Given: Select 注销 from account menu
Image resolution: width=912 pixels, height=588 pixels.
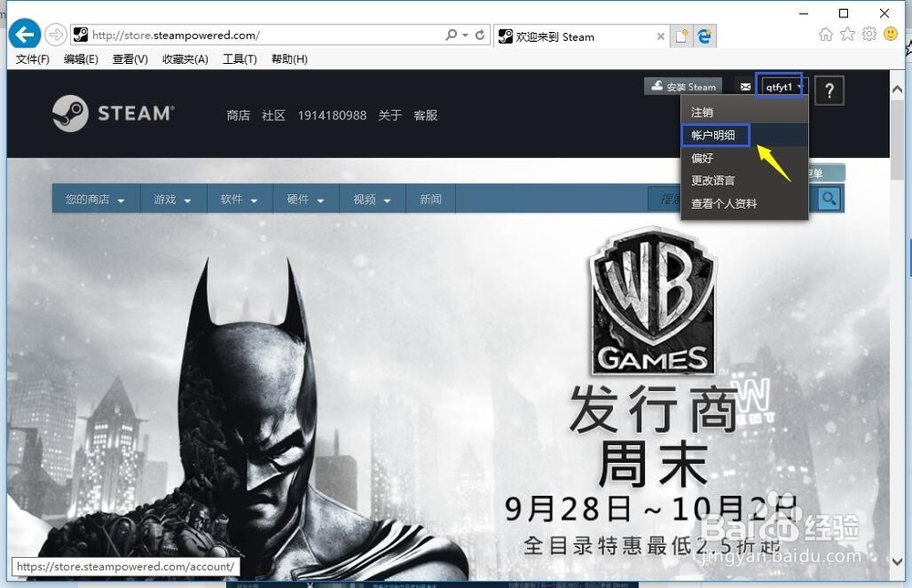Looking at the screenshot, I should tap(744, 112).
